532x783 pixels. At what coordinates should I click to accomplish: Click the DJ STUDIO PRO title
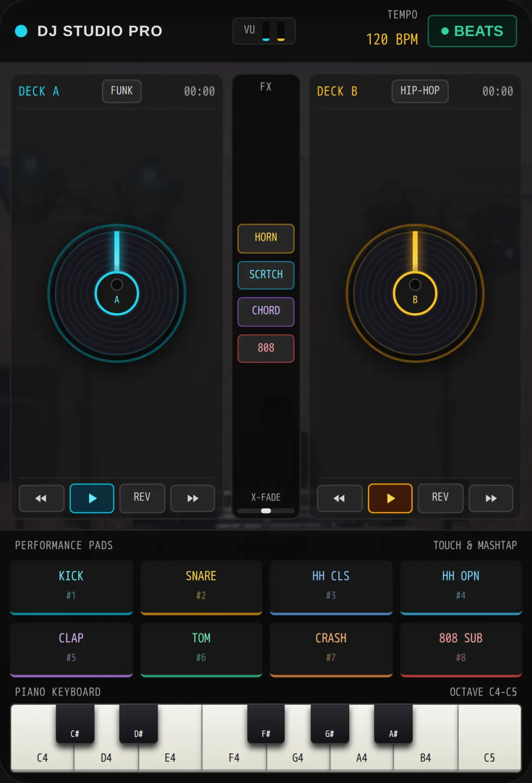pos(100,31)
